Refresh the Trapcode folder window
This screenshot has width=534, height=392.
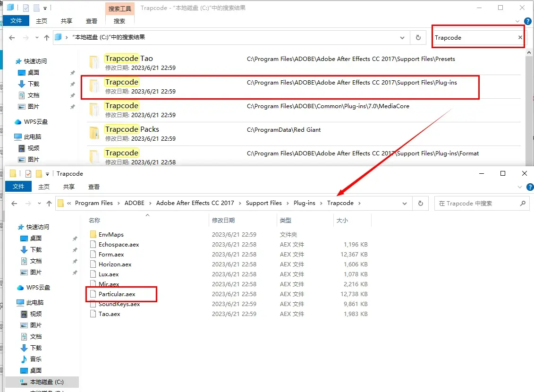tap(421, 204)
